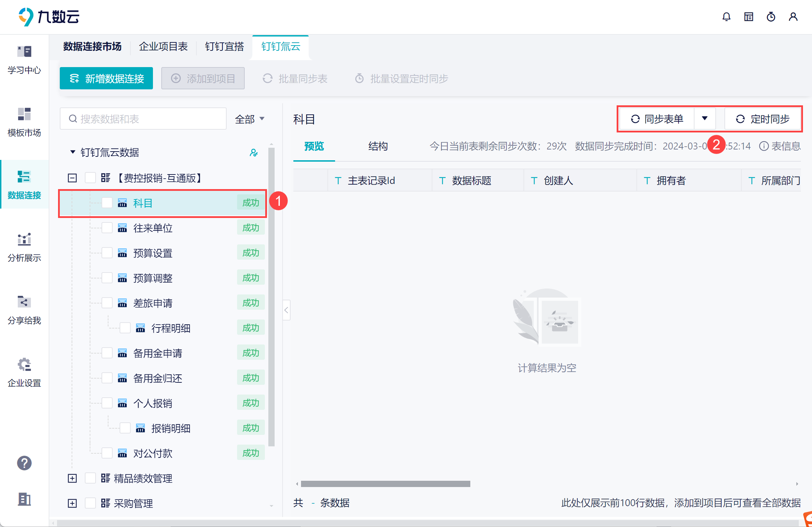Open dropdown arrow next to 同步表单
Image resolution: width=812 pixels, height=527 pixels.
(x=705, y=119)
